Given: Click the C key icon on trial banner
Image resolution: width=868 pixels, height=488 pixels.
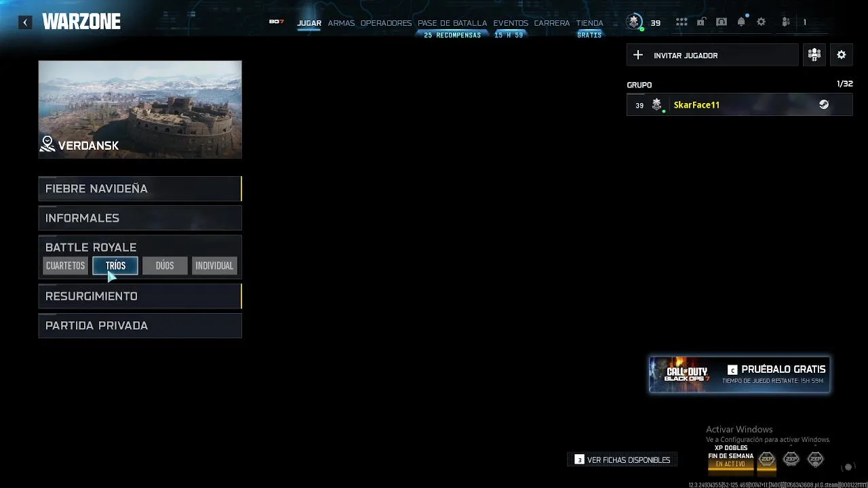Looking at the screenshot, I should tap(732, 369).
